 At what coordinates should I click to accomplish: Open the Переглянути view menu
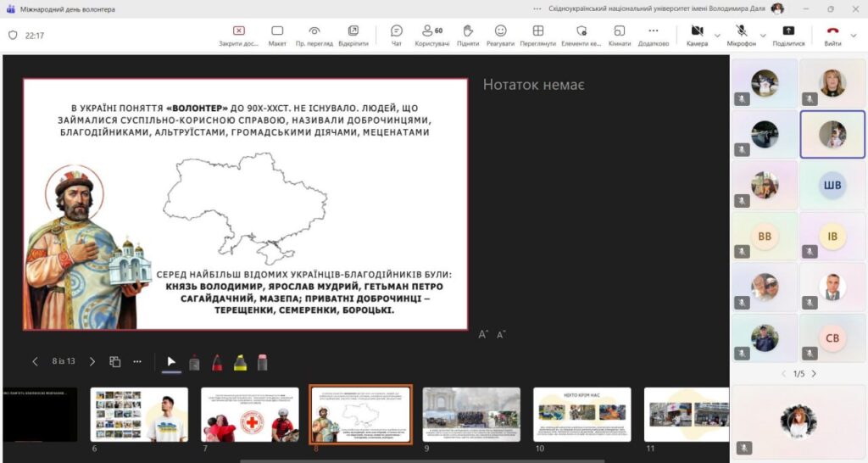click(x=537, y=35)
